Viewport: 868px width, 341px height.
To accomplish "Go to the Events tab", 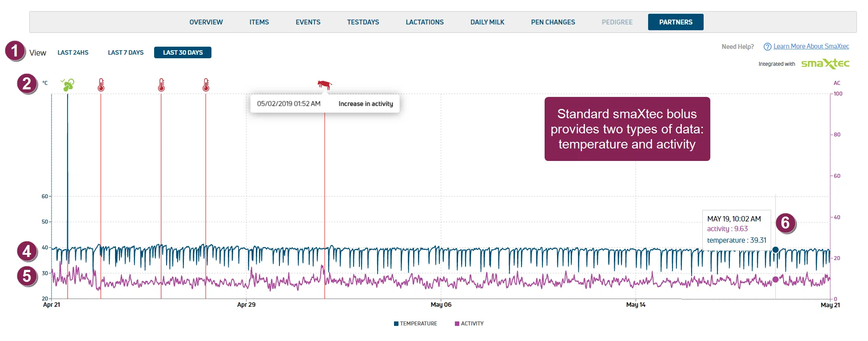I will pos(308,22).
